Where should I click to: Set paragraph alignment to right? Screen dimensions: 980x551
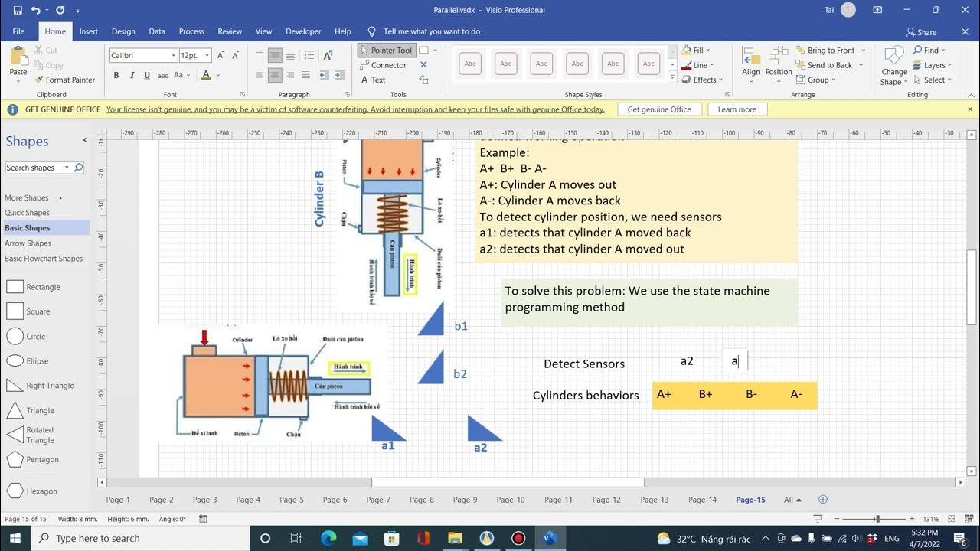pyautogui.click(x=290, y=75)
